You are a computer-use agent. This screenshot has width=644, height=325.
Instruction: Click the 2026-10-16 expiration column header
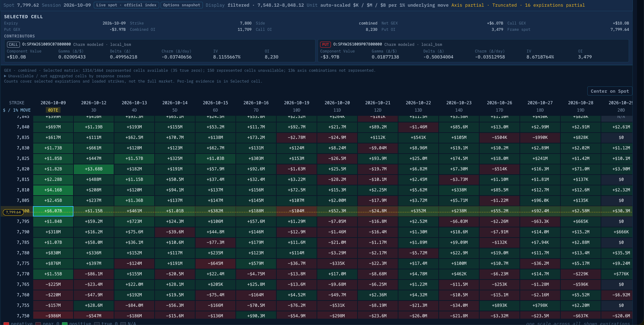click(x=256, y=103)
